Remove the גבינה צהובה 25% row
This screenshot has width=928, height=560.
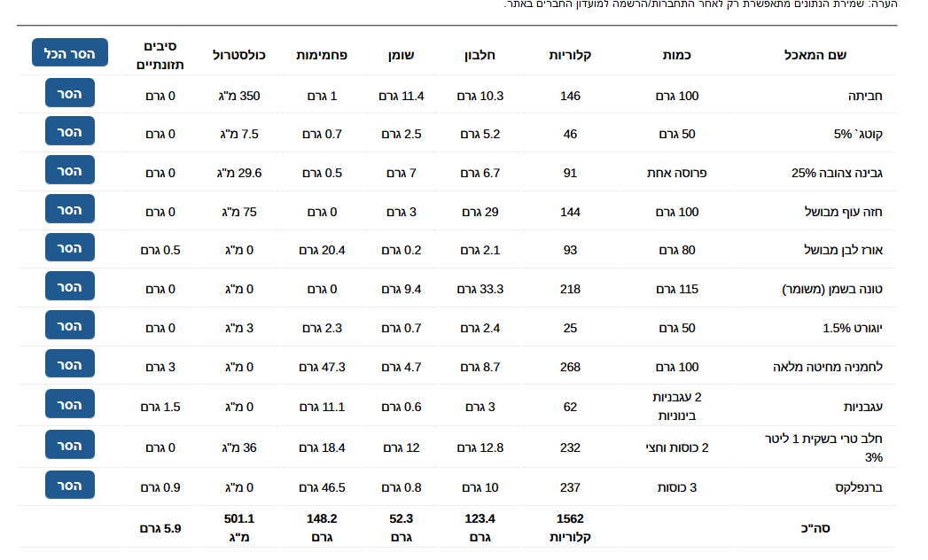[x=70, y=170]
